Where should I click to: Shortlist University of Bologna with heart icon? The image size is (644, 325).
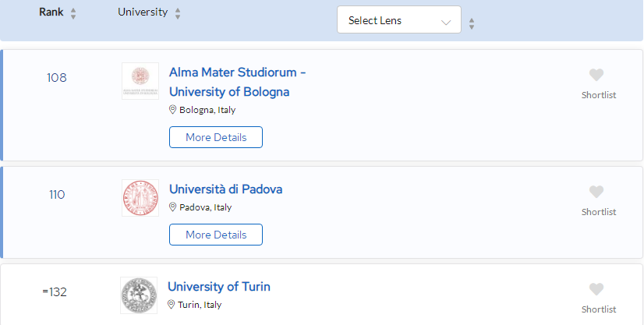[596, 75]
